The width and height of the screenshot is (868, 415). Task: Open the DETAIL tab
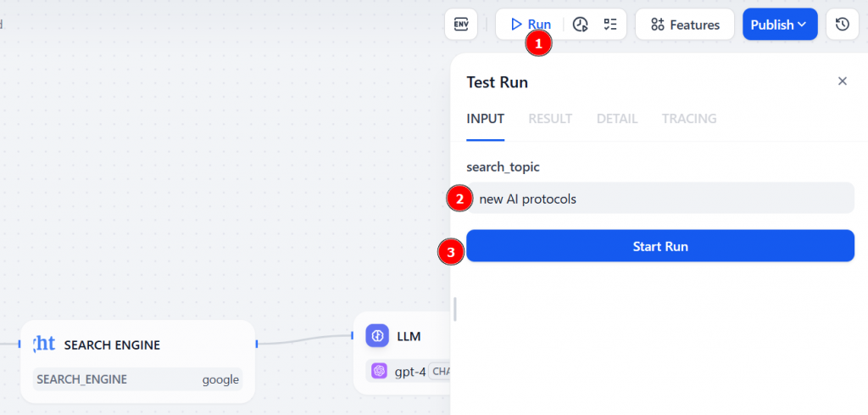(616, 119)
